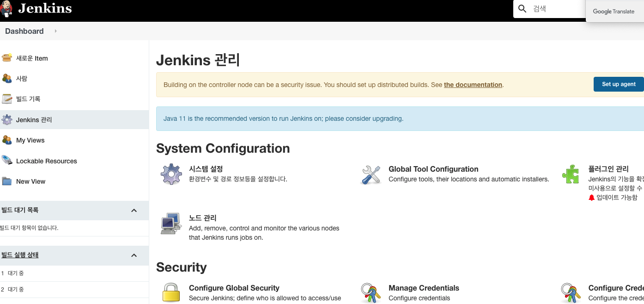Open Manage Credentials link
Screen dimensions: 644x304
coord(424,288)
